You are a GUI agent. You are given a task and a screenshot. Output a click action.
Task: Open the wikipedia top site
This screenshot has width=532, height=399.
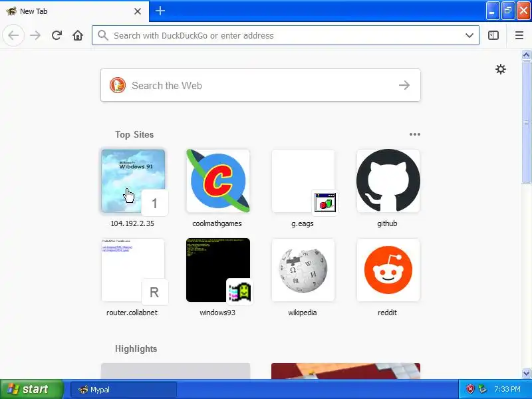pyautogui.click(x=303, y=270)
